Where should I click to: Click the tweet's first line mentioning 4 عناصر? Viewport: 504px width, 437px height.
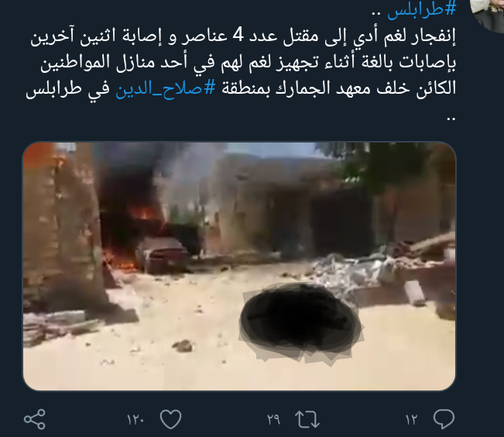tap(243, 36)
